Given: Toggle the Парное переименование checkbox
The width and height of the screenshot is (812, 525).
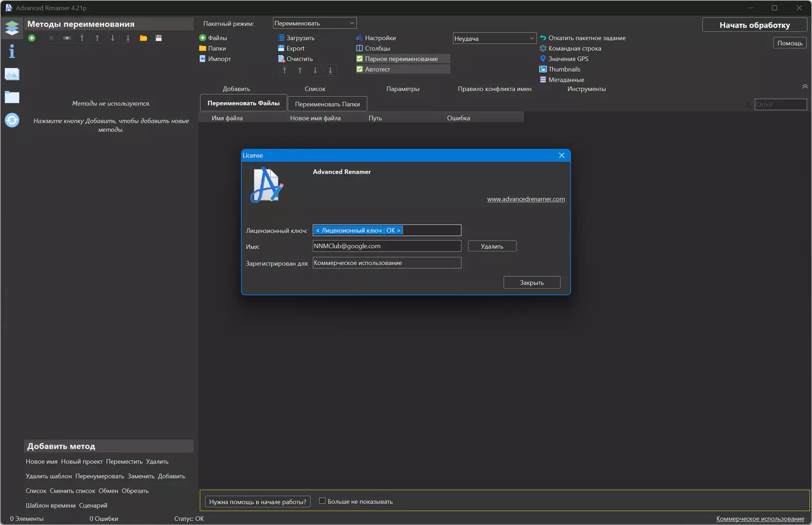Looking at the screenshot, I should click(x=359, y=59).
